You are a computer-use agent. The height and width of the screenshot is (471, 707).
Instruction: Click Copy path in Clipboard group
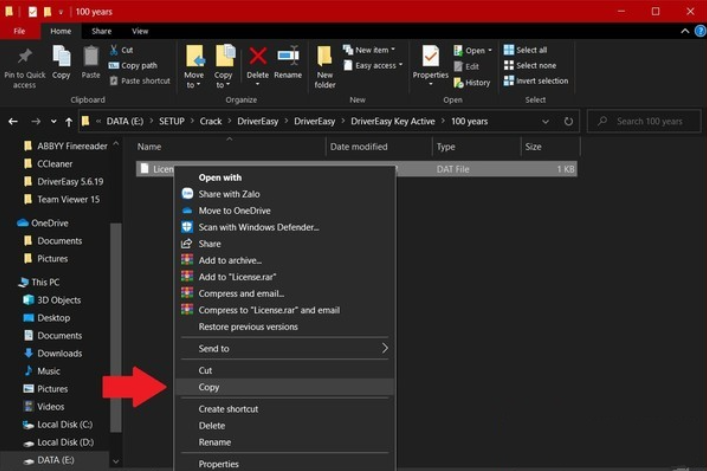pos(133,65)
